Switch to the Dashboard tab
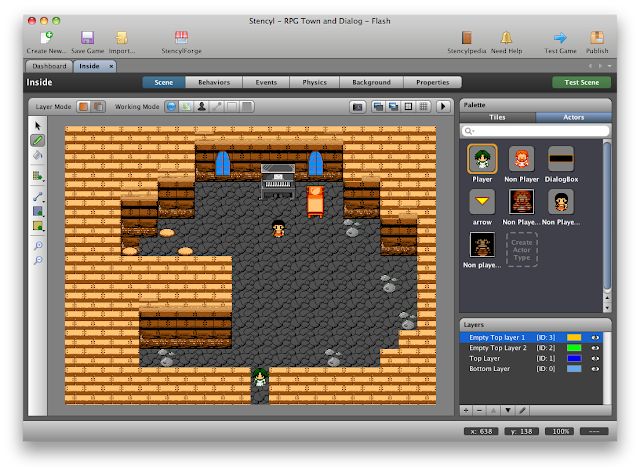The image size is (640, 473). pyautogui.click(x=49, y=66)
